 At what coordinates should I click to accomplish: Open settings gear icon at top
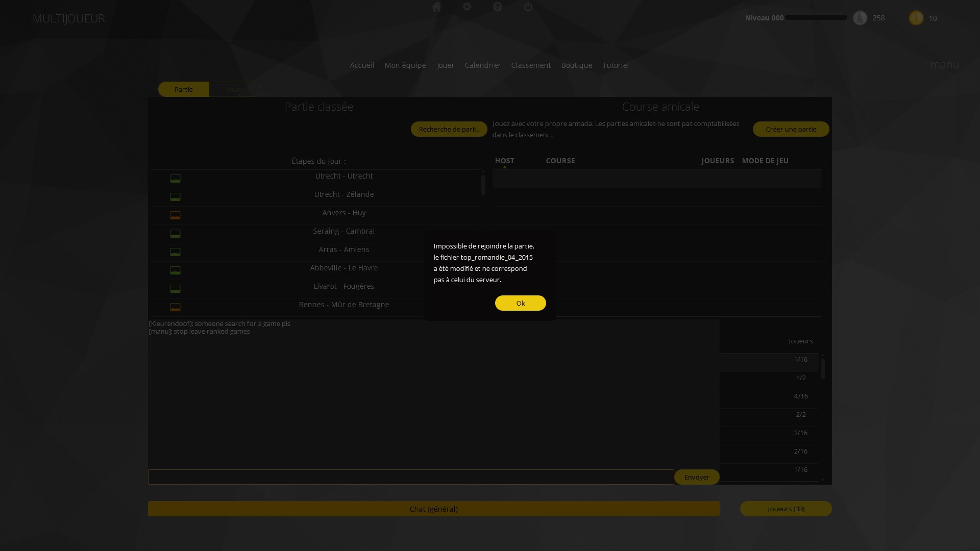click(x=467, y=7)
